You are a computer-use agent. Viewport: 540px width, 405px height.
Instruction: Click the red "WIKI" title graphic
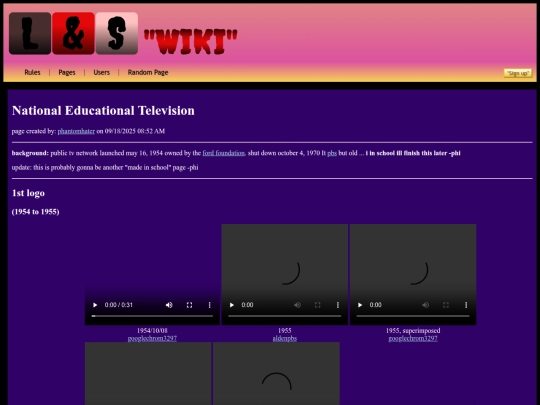190,42
